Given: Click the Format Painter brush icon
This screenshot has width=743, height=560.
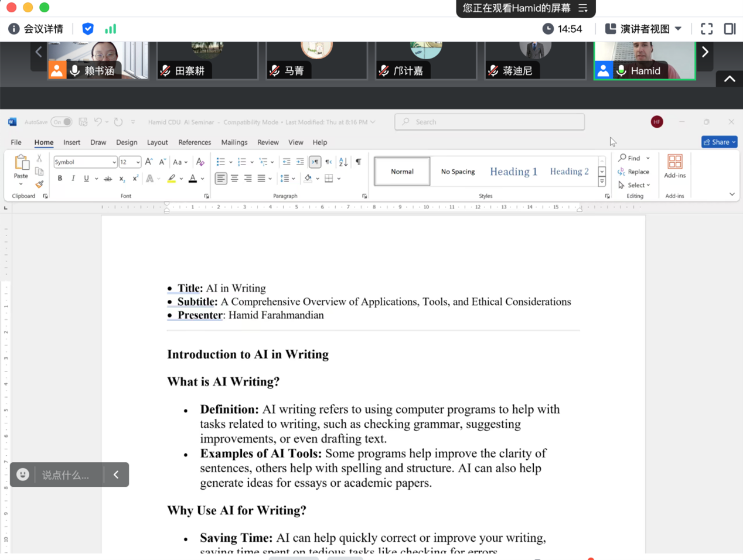Looking at the screenshot, I should 39,185.
